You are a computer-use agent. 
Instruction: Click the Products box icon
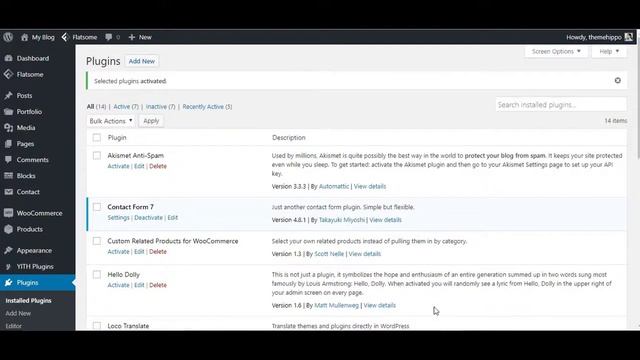[8, 229]
